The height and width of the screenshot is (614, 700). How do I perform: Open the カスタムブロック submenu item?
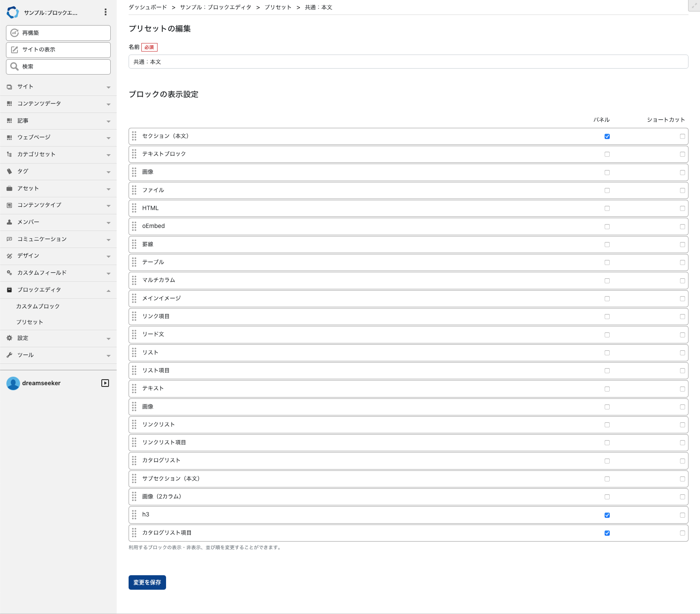tap(38, 306)
